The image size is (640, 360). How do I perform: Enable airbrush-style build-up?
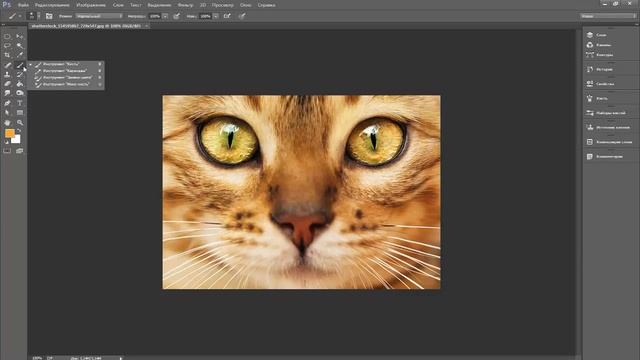click(x=227, y=16)
